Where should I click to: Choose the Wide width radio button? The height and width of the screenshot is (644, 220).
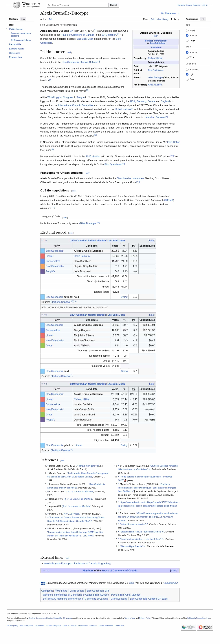(187, 57)
